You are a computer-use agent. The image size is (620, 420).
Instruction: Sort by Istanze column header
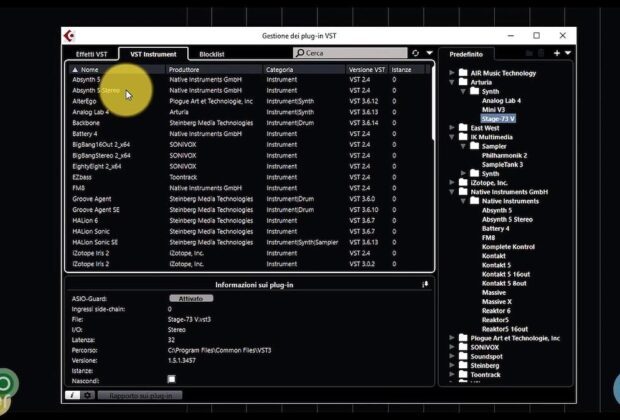(408, 70)
